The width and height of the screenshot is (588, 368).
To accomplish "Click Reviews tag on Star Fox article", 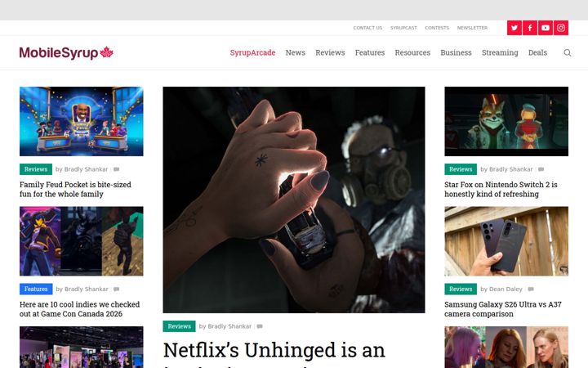I will 461,169.
